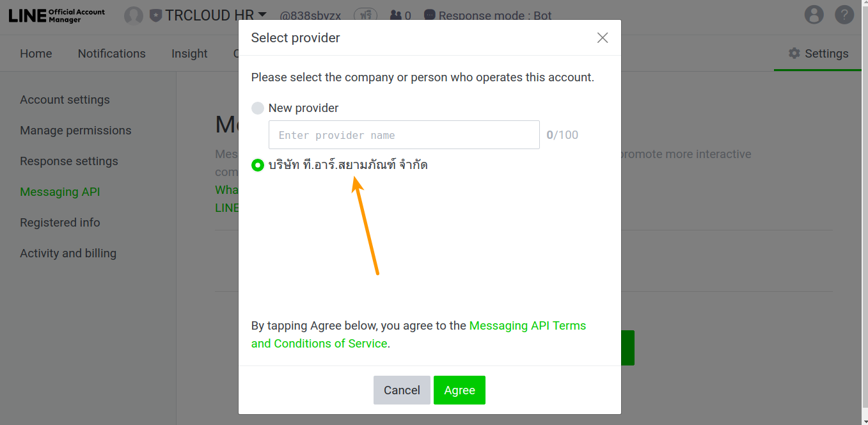Click the TRCLOUD HR account avatar
Viewport: 868px width, 425px height.
[133, 15]
